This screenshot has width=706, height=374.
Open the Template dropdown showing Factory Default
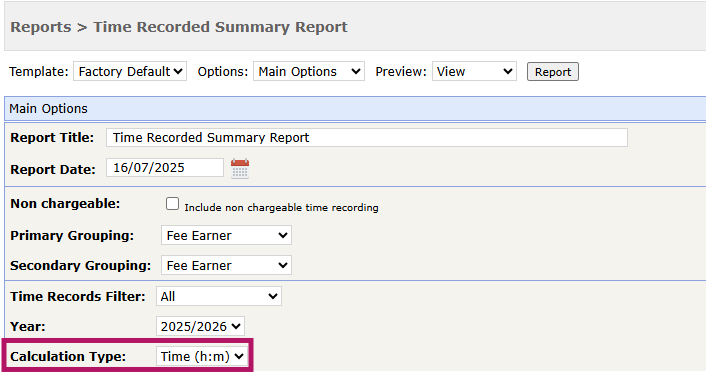(130, 72)
